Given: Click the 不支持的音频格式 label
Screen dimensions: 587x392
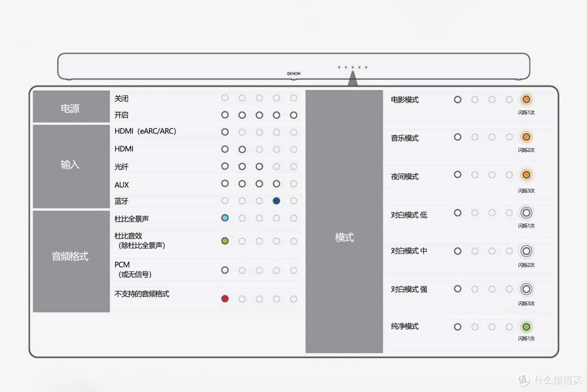Looking at the screenshot, I should (x=142, y=294).
